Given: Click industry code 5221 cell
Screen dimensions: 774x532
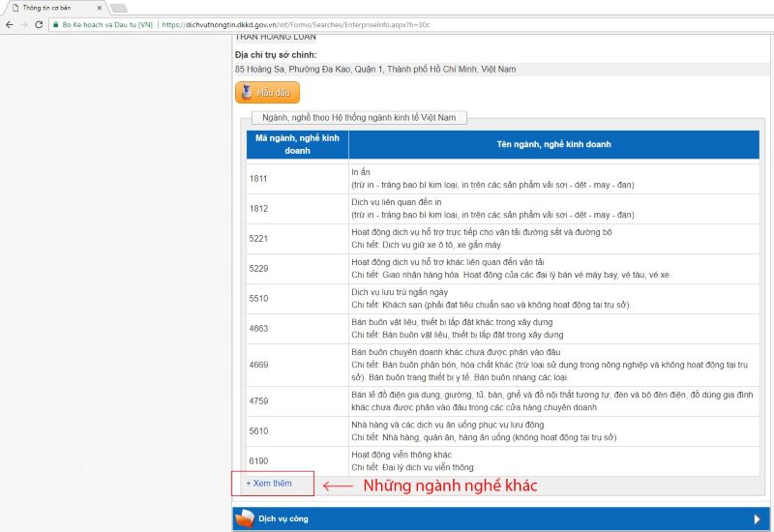Looking at the screenshot, I should pos(298,239).
